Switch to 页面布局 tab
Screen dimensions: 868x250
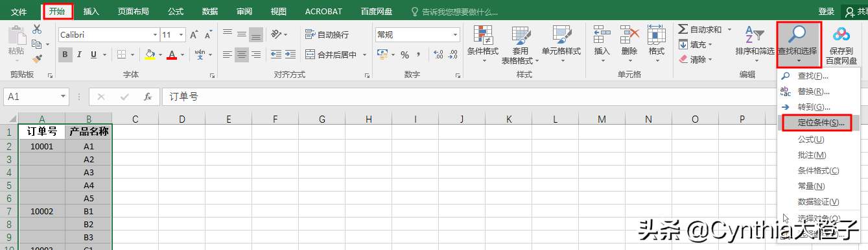coord(134,11)
